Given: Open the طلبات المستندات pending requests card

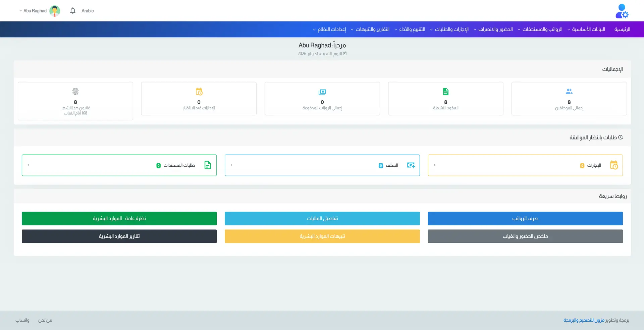Looking at the screenshot, I should coord(119,165).
